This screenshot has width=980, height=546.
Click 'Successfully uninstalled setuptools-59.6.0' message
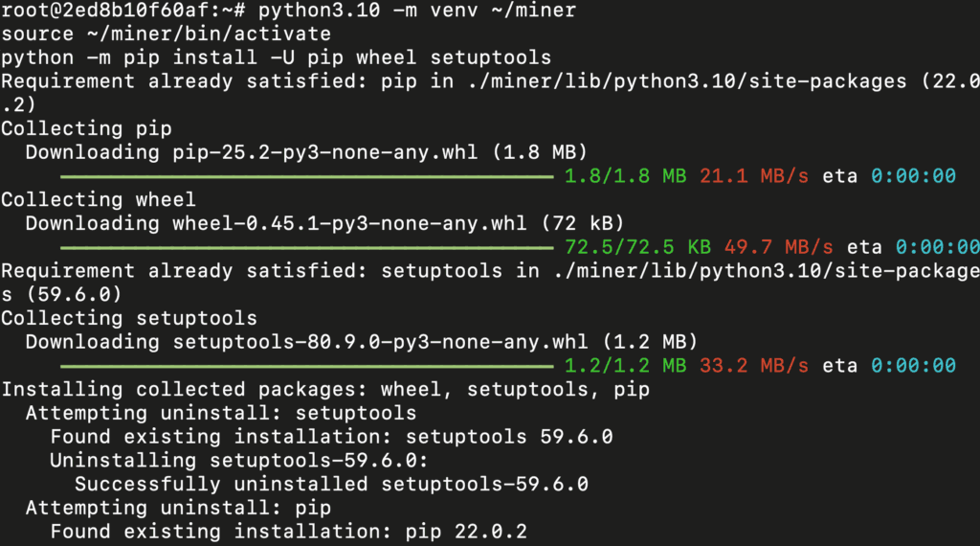(x=331, y=484)
